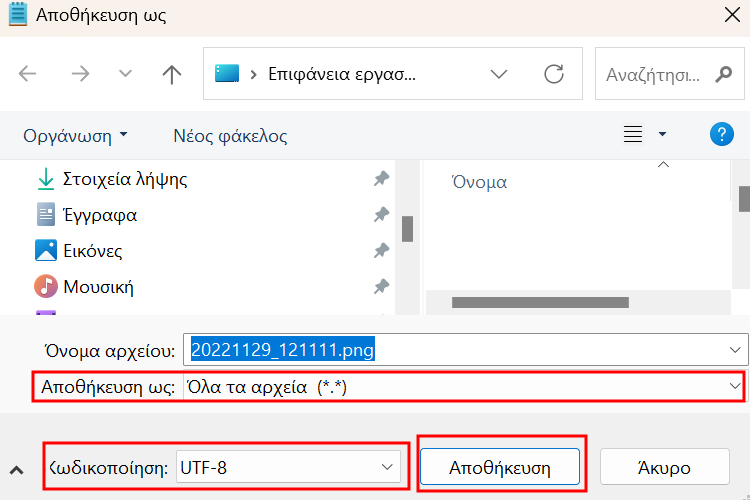Unpin Στοιχεία λήψης from quick access
750x500 pixels.
point(381,179)
